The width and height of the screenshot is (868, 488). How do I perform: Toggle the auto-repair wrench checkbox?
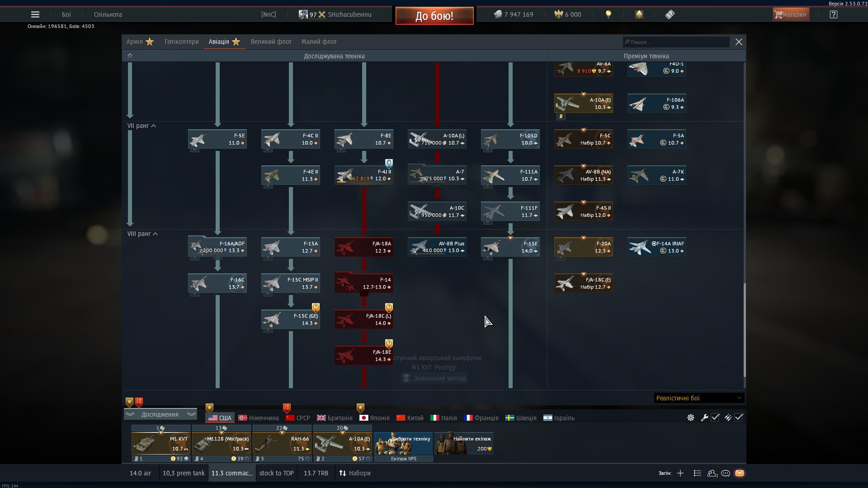715,418
